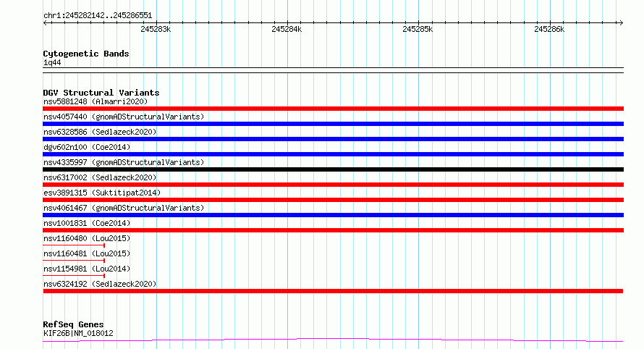644x349 pixels.
Task: Open variant nsv4057440 gnomAD label
Action: point(124,117)
